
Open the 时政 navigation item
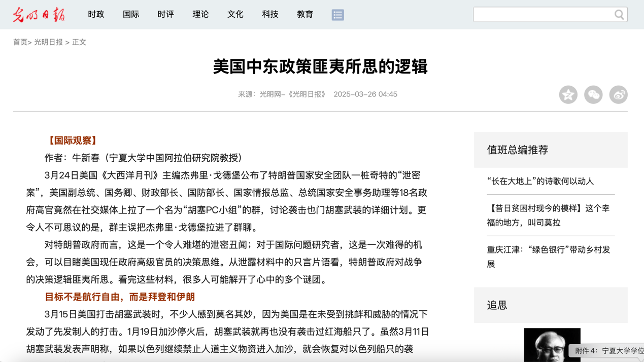tap(96, 15)
